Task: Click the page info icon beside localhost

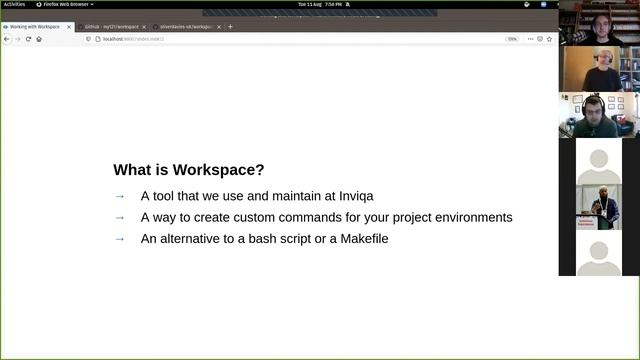Action: (98, 39)
